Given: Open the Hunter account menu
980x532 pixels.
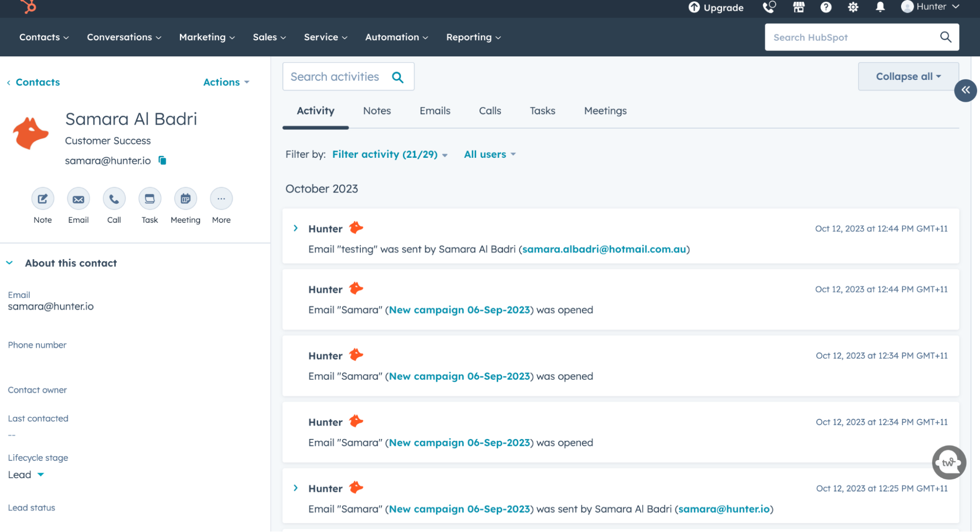Looking at the screenshot, I should point(930,6).
